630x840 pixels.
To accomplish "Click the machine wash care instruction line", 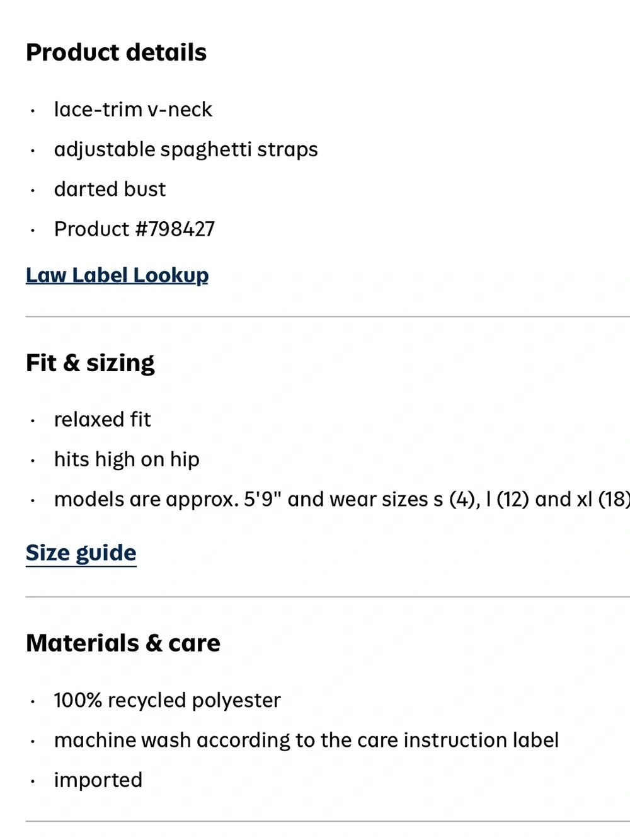I will click(306, 740).
